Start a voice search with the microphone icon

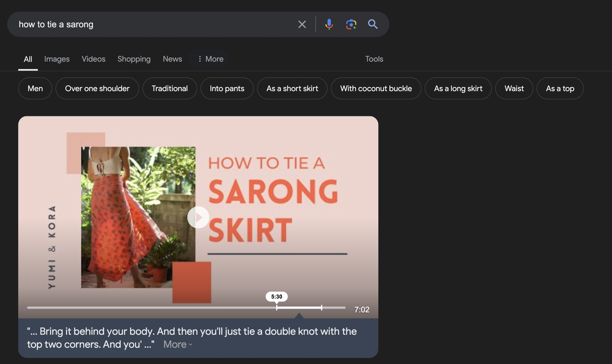click(329, 24)
